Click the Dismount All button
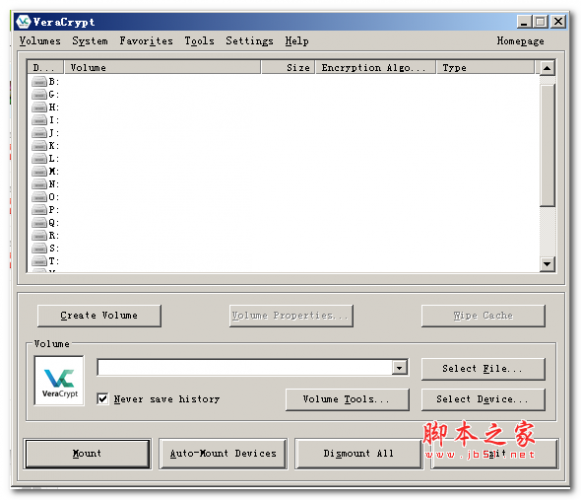The width and height of the screenshot is (581, 500). point(358,454)
